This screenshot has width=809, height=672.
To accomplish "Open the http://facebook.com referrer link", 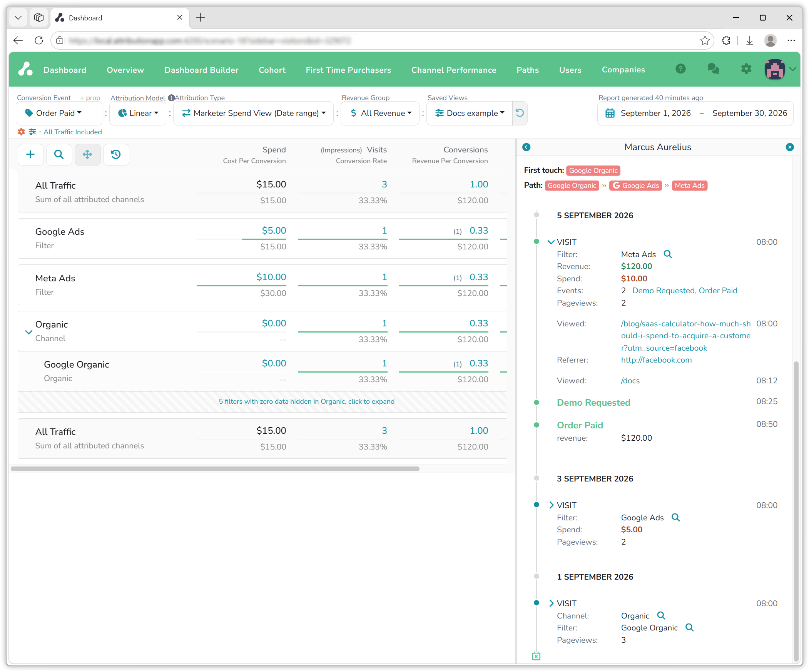I will [x=656, y=360].
